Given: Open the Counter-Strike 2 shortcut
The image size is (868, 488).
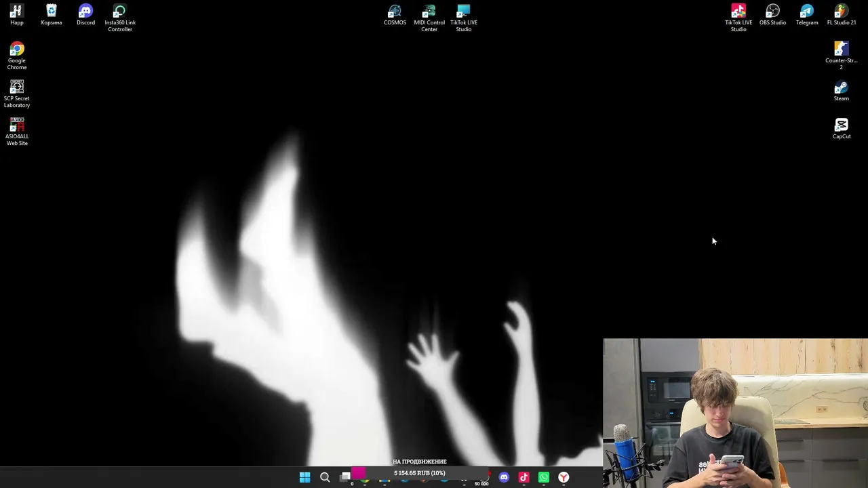Looking at the screenshot, I should [x=842, y=56].
